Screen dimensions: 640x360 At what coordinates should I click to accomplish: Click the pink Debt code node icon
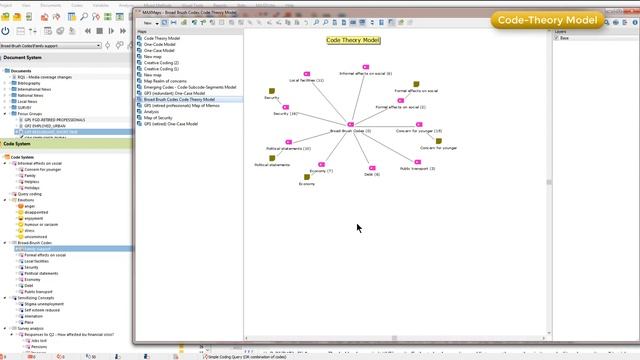click(372, 168)
